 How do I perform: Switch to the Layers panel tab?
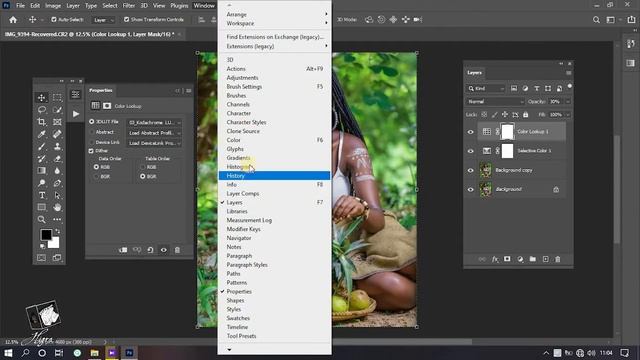(x=474, y=73)
